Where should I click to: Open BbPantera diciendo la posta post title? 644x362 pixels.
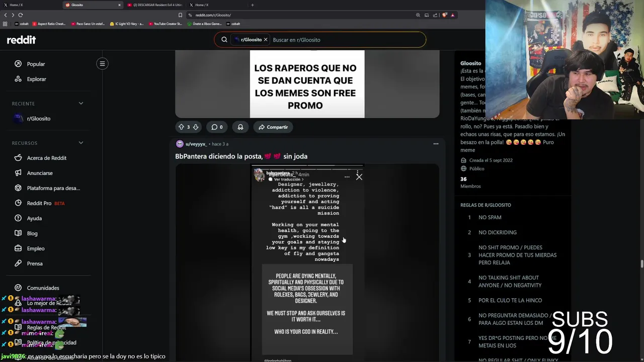241,156
